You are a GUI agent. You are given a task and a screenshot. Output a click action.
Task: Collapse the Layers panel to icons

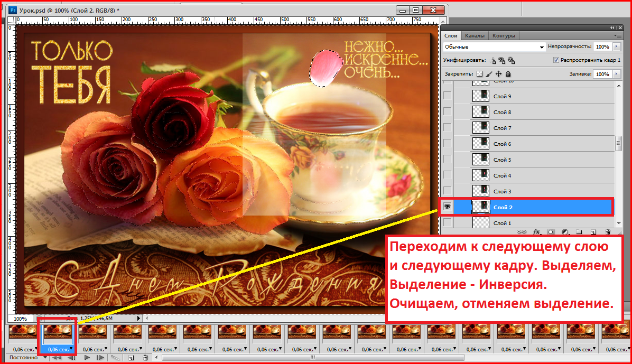pyautogui.click(x=612, y=28)
